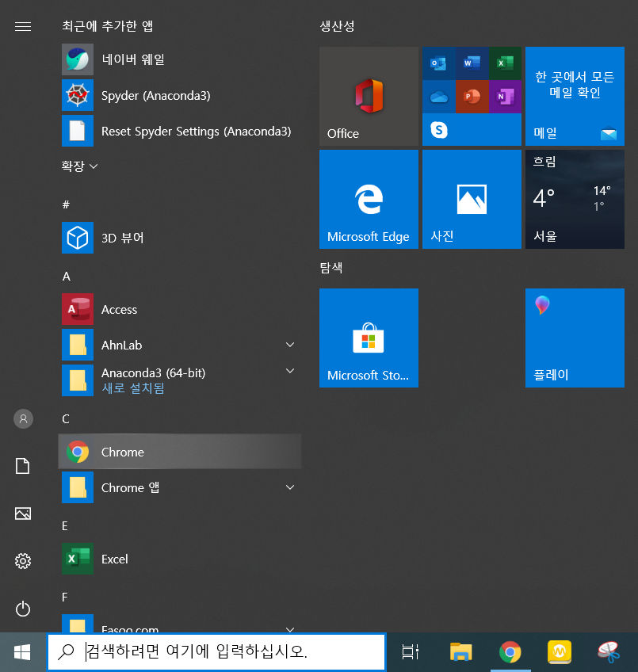This screenshot has width=638, height=672.
Task: Open the Microsoft Store tile
Action: (x=369, y=338)
